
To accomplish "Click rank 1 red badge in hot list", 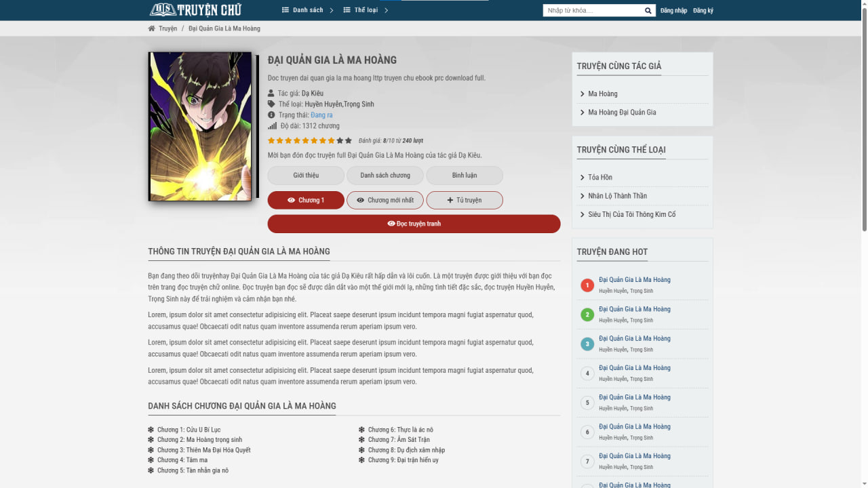I will 587,285.
